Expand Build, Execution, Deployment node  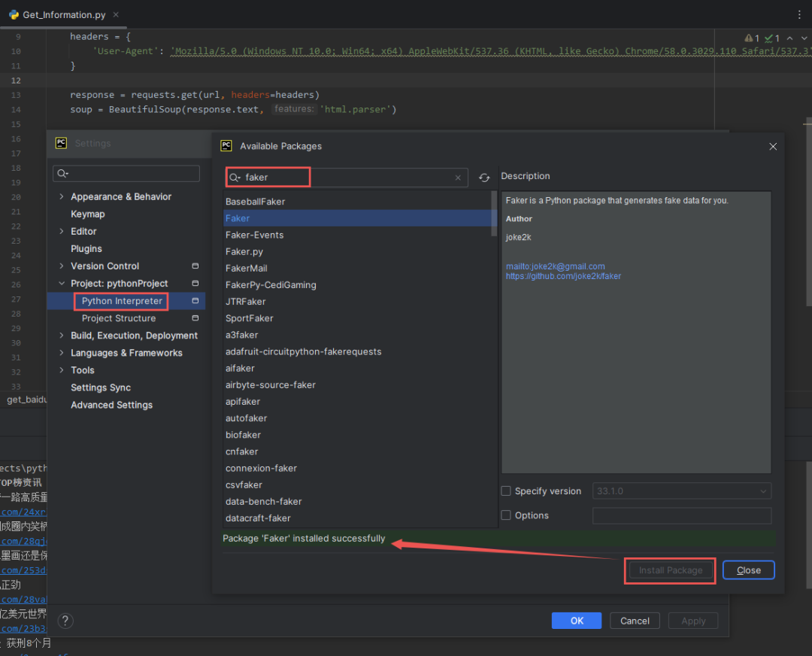(62, 336)
